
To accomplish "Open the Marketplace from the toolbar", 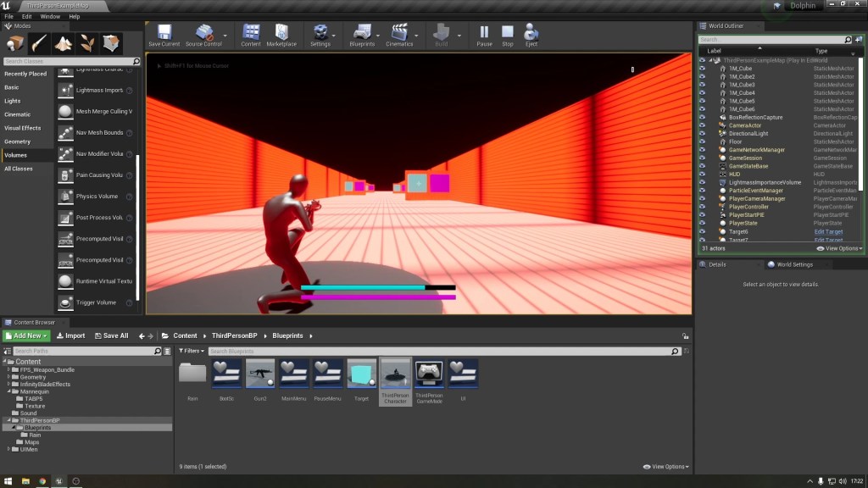I will [x=281, y=34].
